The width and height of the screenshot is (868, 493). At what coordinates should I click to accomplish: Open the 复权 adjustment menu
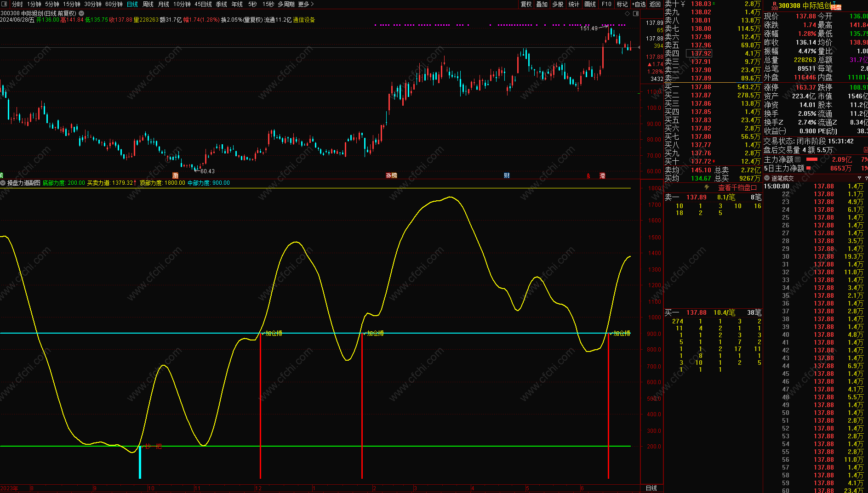point(526,4)
